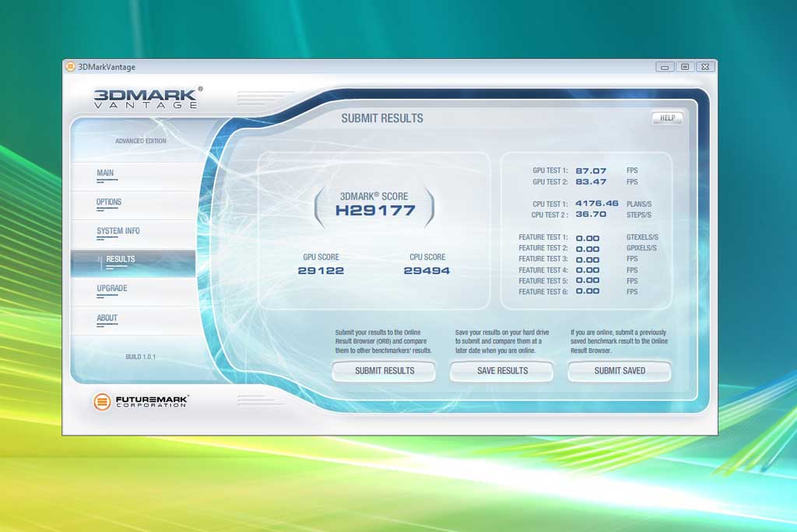Maximize the 3DMarkVantage window
797x532 pixels.
point(685,67)
